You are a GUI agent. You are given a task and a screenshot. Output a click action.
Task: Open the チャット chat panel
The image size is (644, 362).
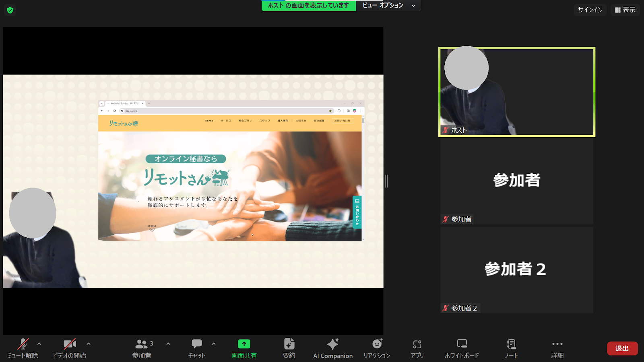[x=197, y=348]
